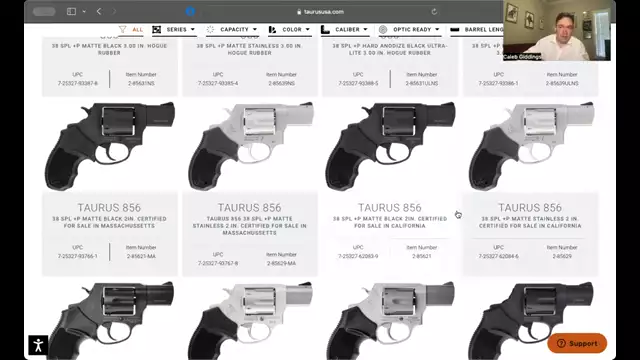Image resolution: width=640 pixels, height=360 pixels.
Task: Open the accessibility widget icon
Action: tap(38, 345)
